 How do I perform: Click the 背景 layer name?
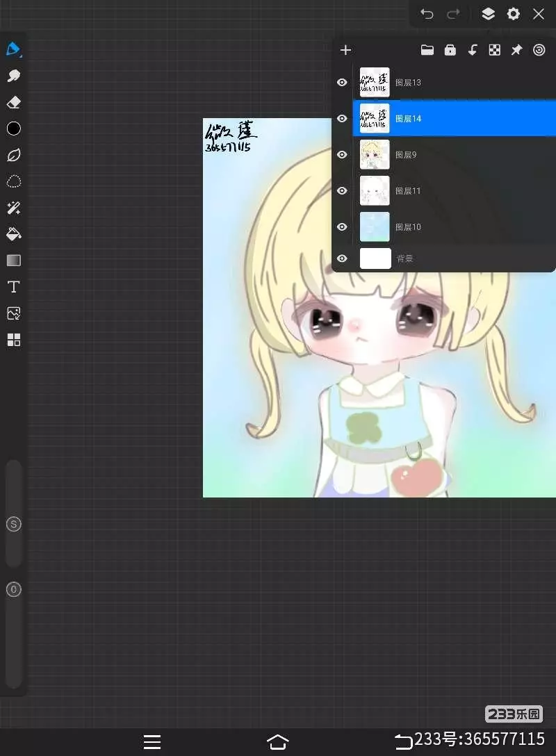[x=404, y=258]
